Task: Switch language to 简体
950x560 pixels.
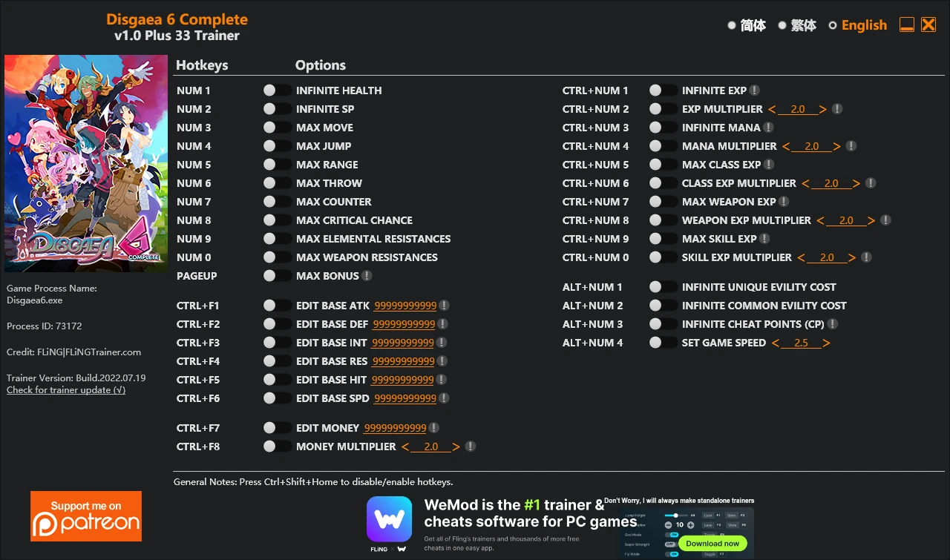Action: 747,25
